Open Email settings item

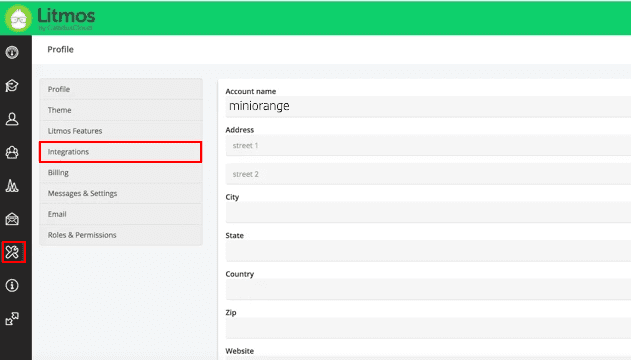click(121, 214)
